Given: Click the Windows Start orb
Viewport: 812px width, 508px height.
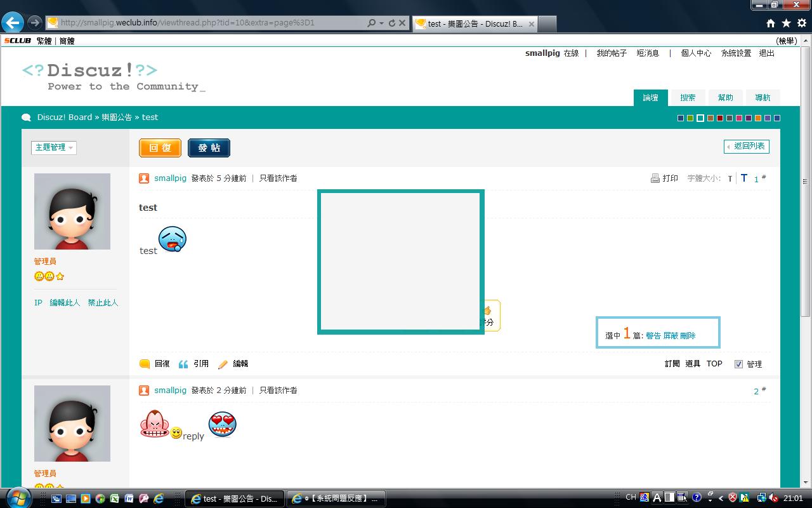Looking at the screenshot, I should pos(18,498).
